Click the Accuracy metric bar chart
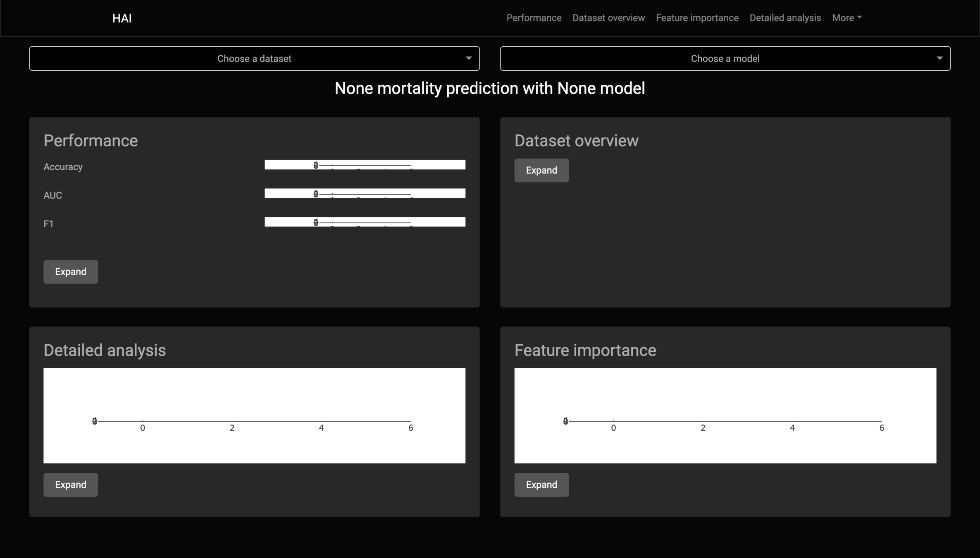 pyautogui.click(x=365, y=165)
